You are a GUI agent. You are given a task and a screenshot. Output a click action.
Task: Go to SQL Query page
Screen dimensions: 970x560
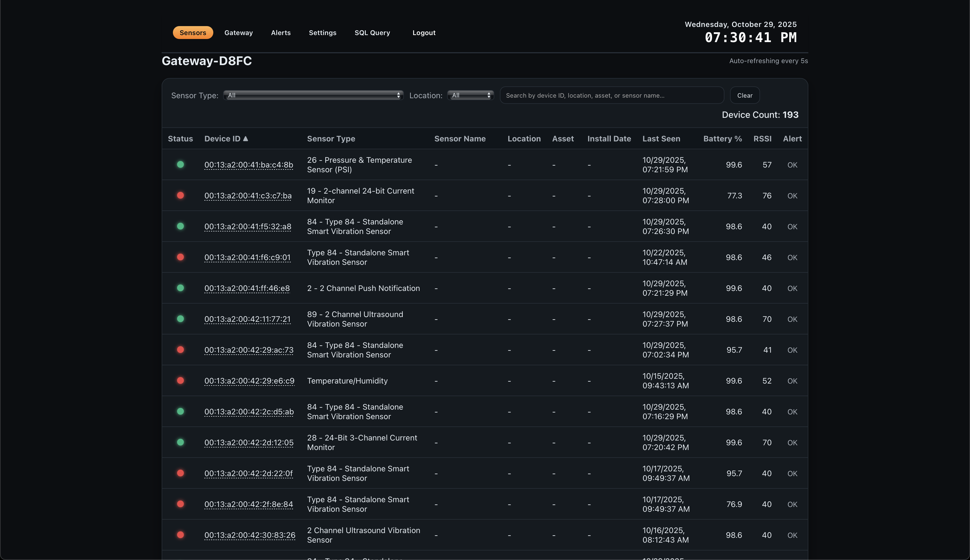tap(372, 33)
